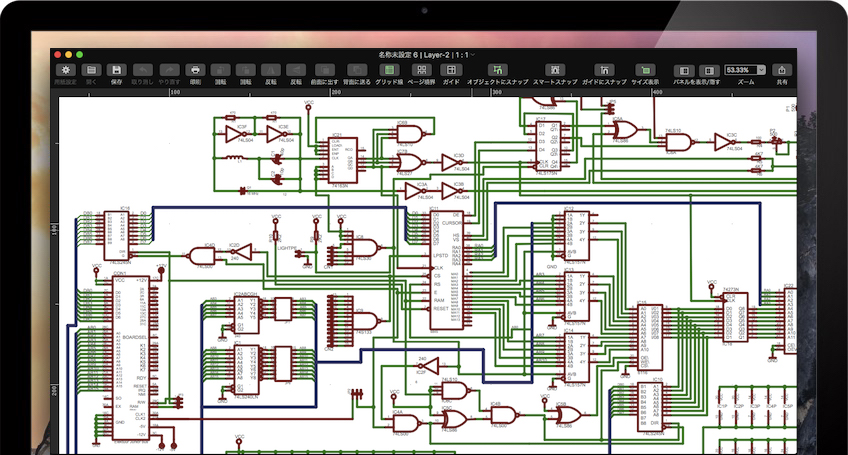Click the Undo (取り消し) arrow icon

[x=143, y=70]
